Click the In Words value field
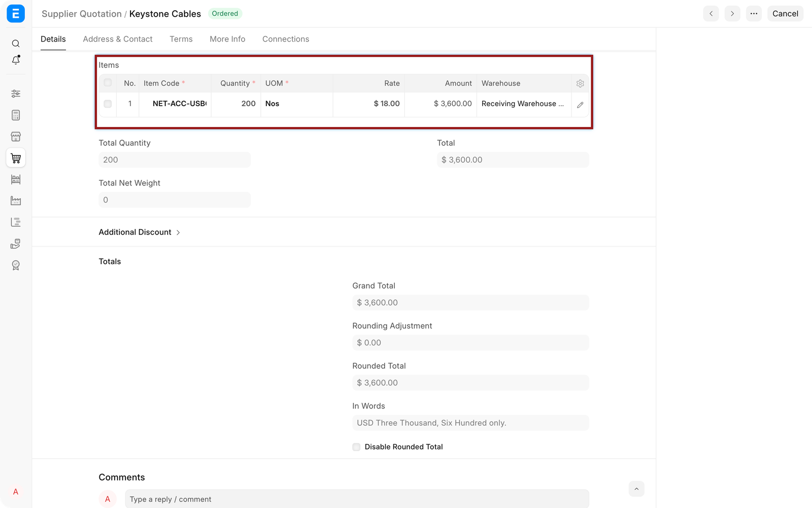The height and width of the screenshot is (508, 812). click(470, 423)
